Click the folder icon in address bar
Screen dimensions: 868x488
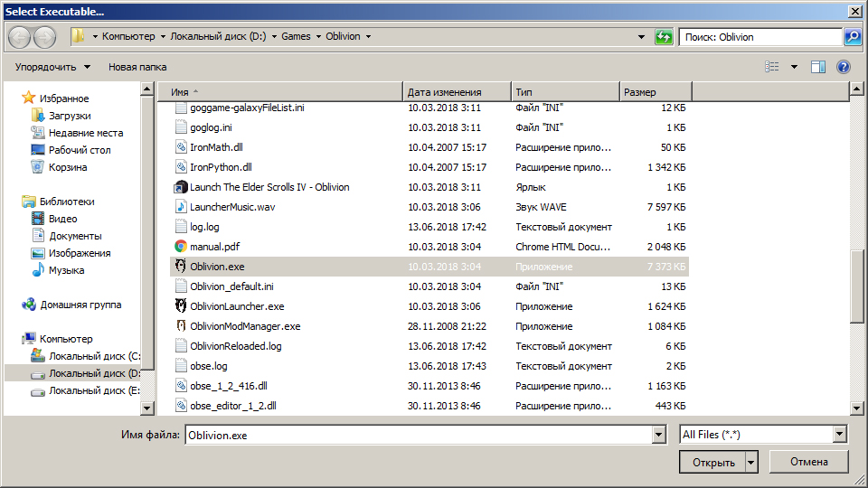(x=78, y=36)
